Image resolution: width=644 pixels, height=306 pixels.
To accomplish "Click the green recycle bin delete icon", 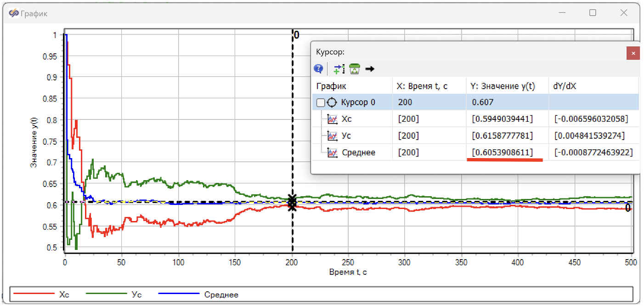I will click(355, 69).
